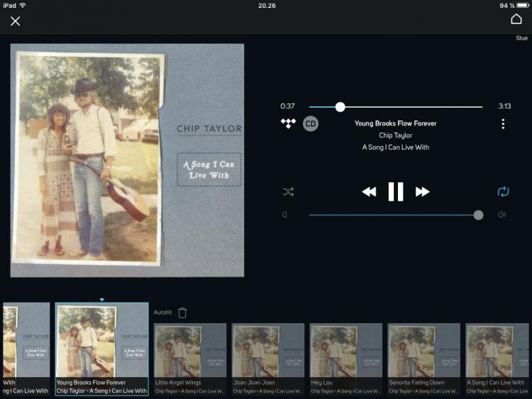
Task: Tap the Autofill button
Action: (162, 313)
